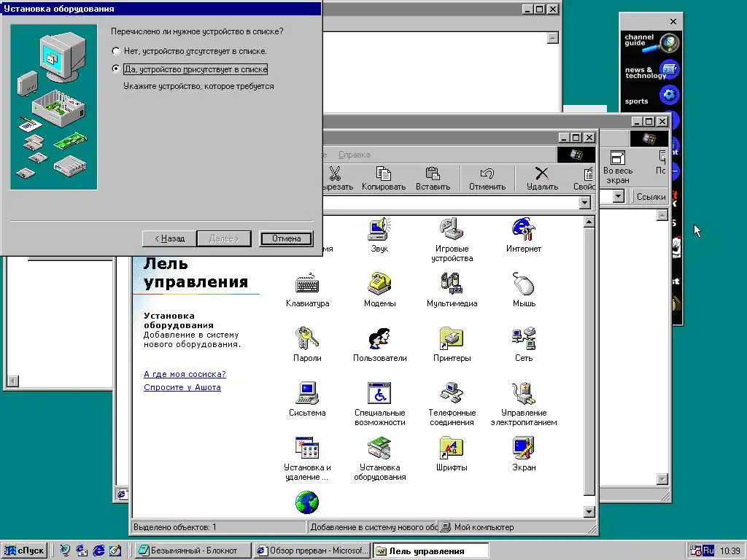Expand the Control Panel address bar dropdown

(x=585, y=203)
